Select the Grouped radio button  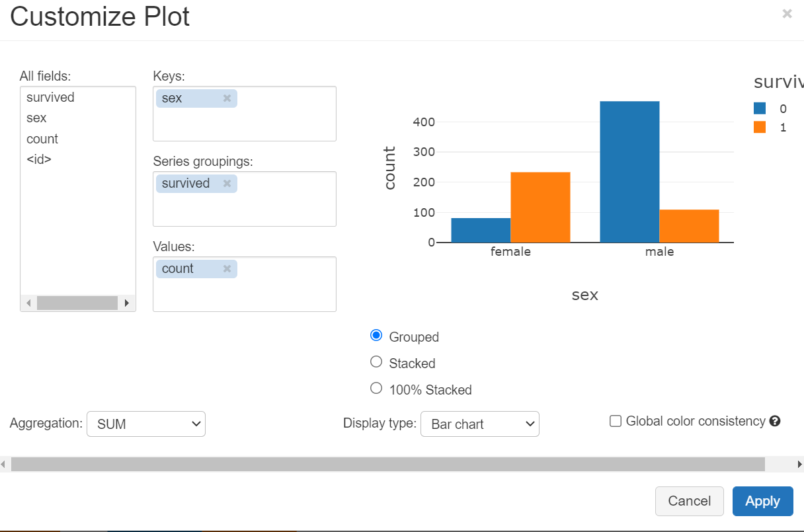[x=376, y=335]
